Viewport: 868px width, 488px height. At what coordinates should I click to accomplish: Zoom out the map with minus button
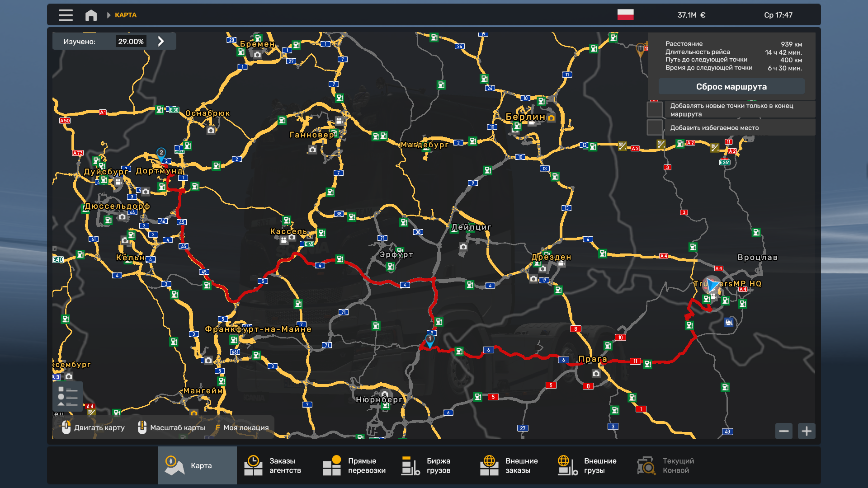point(783,431)
